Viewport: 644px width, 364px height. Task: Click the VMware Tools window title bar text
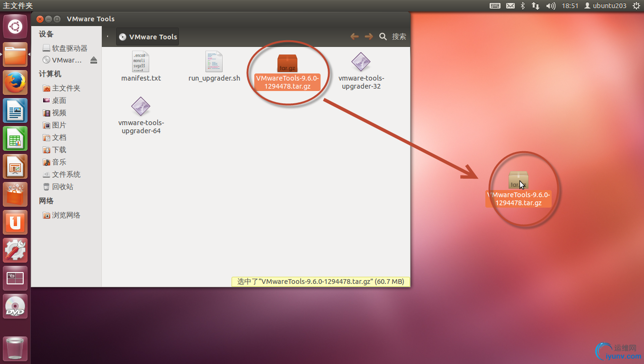coord(91,19)
